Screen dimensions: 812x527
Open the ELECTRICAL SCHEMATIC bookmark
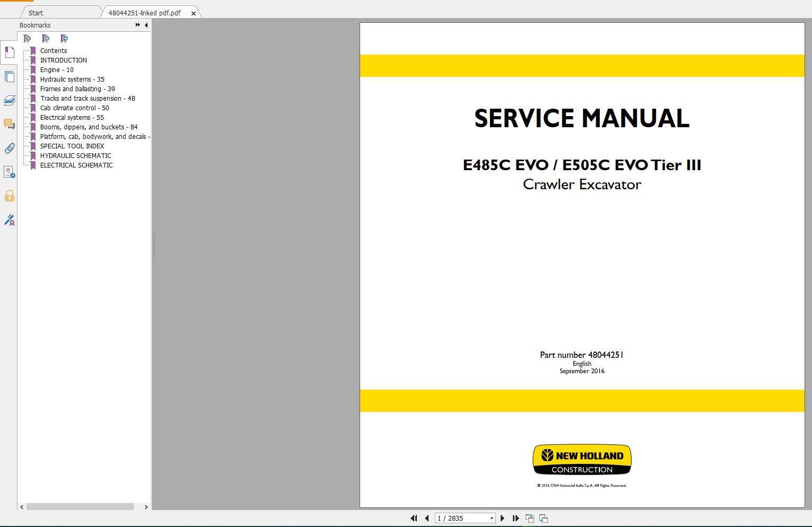click(76, 165)
